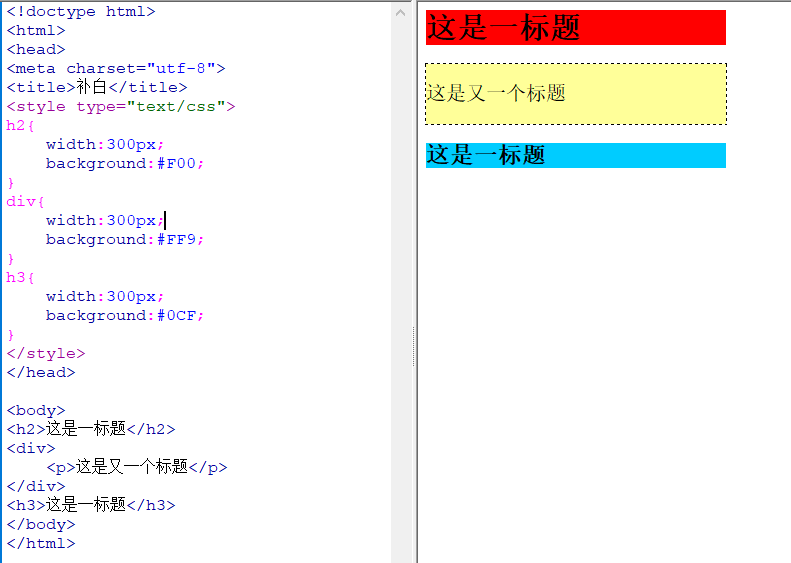Image resolution: width=791 pixels, height=563 pixels.
Task: Click the scroll-up arrow in the code editor
Action: coord(401,13)
